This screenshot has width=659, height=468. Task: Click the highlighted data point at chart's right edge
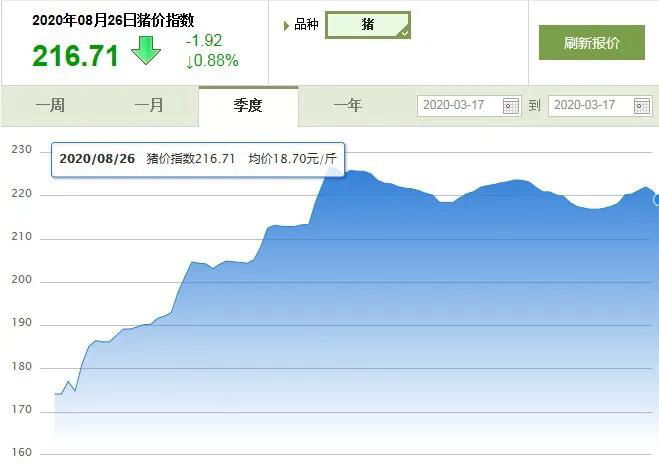[x=656, y=199]
